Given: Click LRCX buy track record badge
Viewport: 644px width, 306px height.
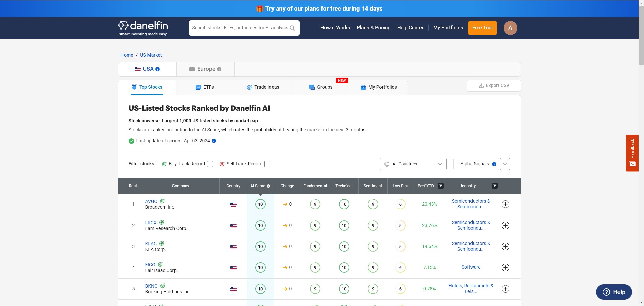Looking at the screenshot, I should click(x=162, y=222).
